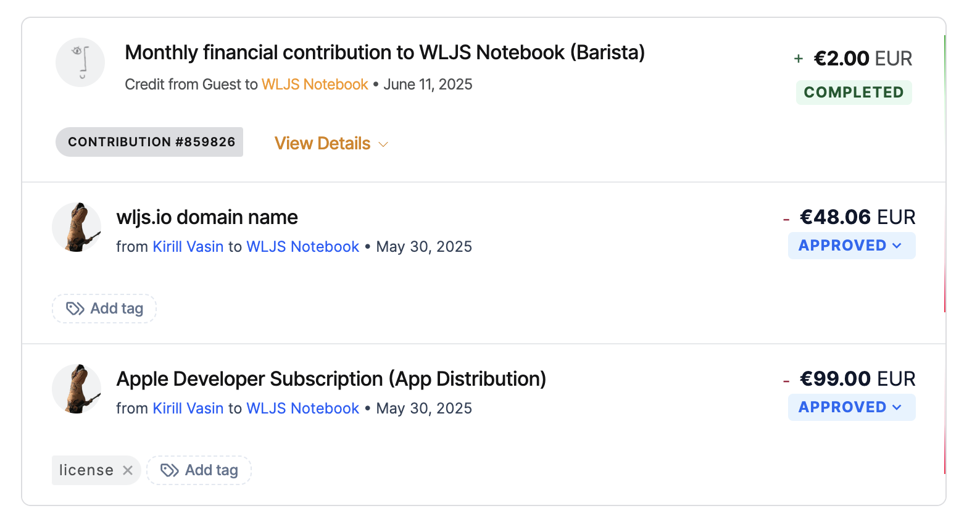Click tag icon on wljs.io domain expense
980x532 pixels.
pyautogui.click(x=75, y=309)
